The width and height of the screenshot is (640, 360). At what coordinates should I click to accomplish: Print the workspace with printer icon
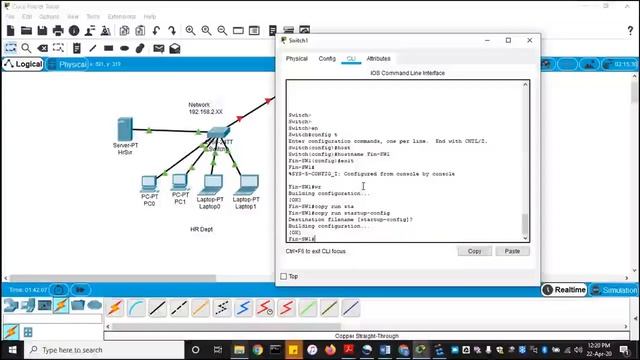pos(58,31)
